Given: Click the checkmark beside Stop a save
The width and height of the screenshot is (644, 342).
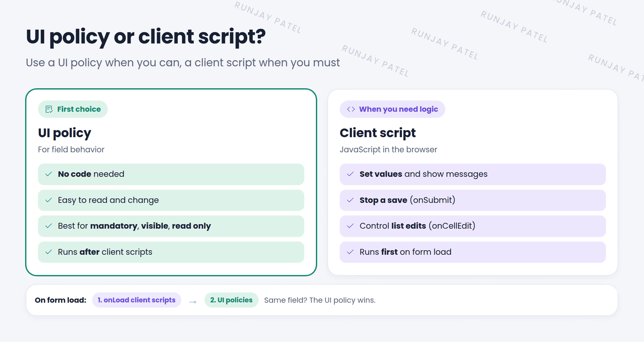Looking at the screenshot, I should 350,200.
